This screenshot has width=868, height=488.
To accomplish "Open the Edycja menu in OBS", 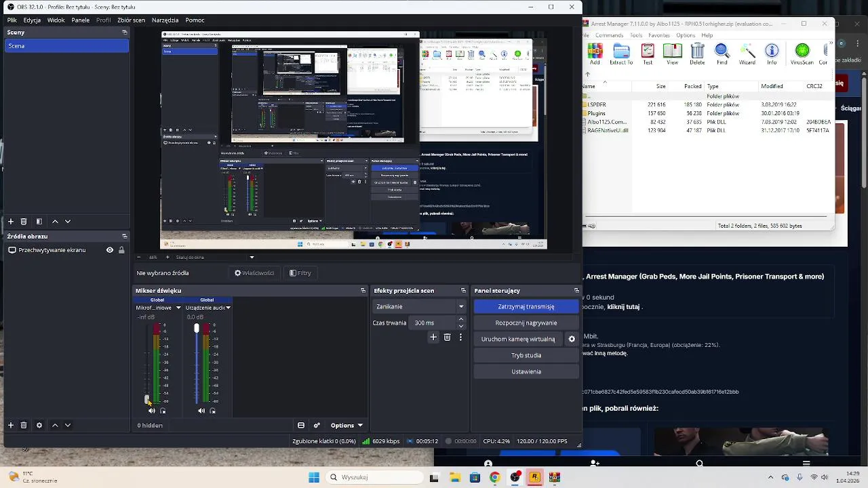I will pos(32,20).
